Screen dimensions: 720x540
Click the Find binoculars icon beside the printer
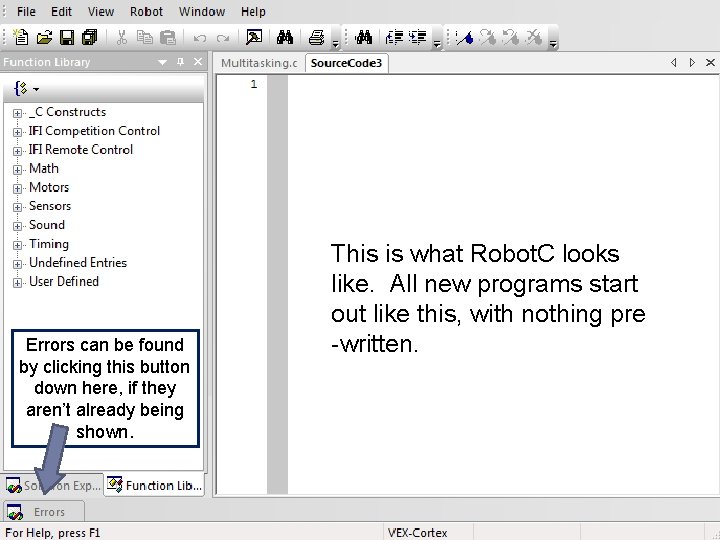click(x=285, y=37)
